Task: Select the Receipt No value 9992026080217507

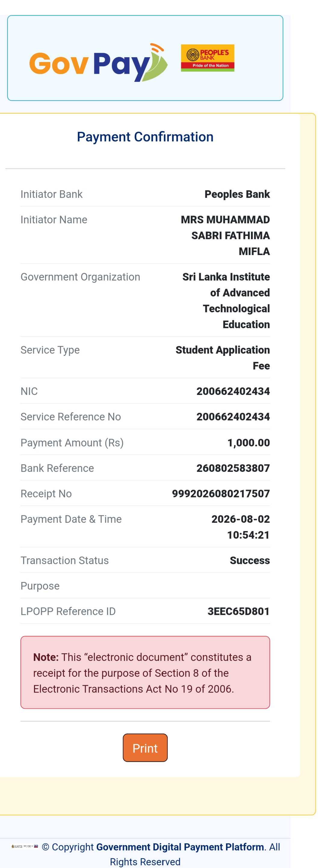Action: (x=221, y=494)
